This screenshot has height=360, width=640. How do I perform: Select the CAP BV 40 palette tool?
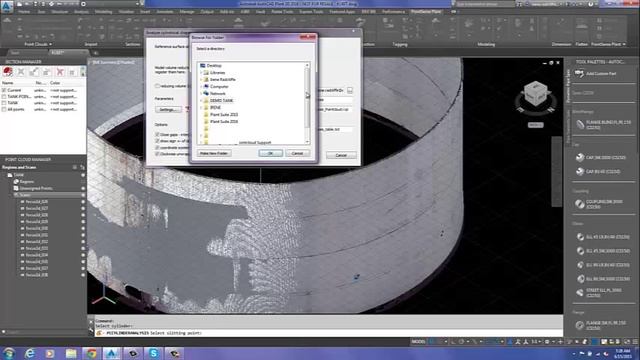[598, 171]
